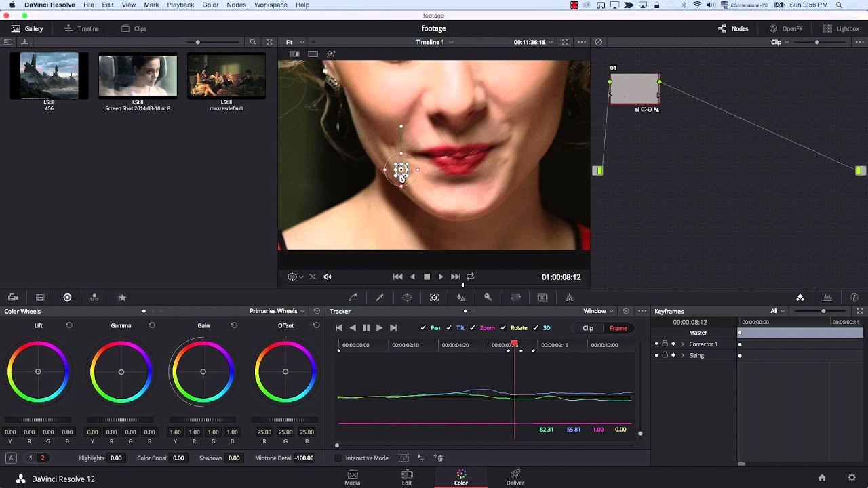Open the Sizing palette
868x488 pixels.
point(515,298)
